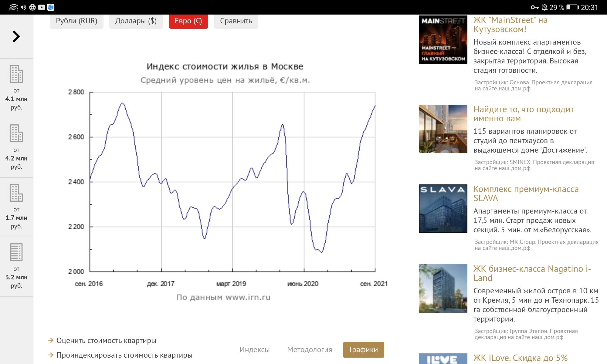Click the volume speaker status icon
The height and width of the screenshot is (364, 607).
[x=23, y=7]
